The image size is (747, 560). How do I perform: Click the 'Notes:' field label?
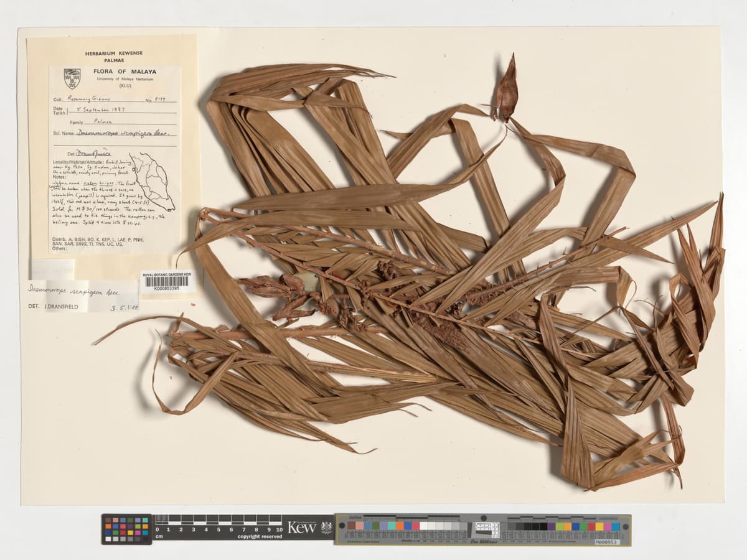[x=60, y=177]
